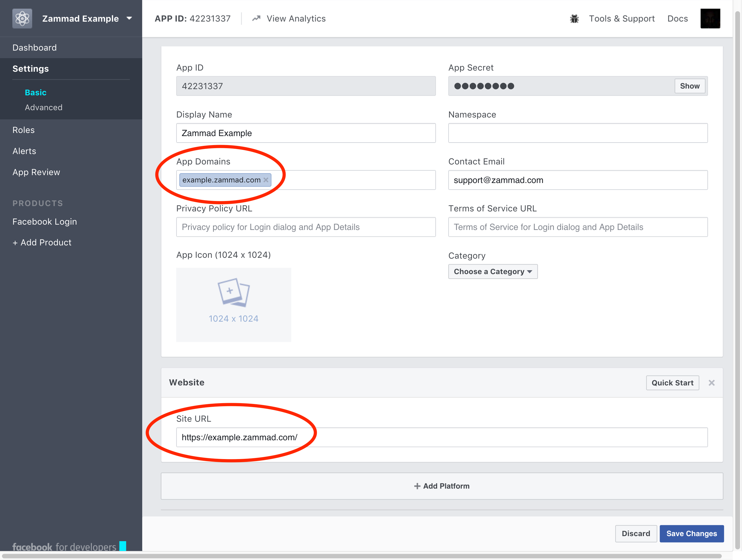This screenshot has width=742, height=560.
Task: Click Add Platform button
Action: click(442, 487)
